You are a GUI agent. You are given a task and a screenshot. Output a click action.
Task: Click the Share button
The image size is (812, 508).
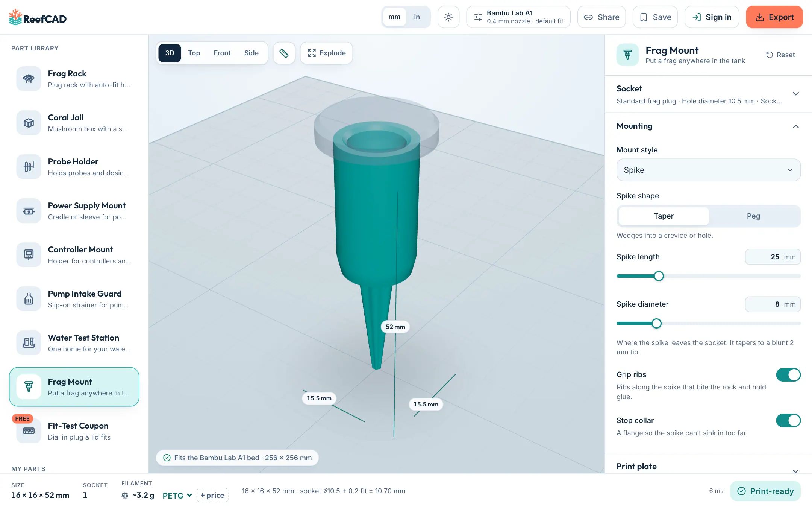coord(601,17)
